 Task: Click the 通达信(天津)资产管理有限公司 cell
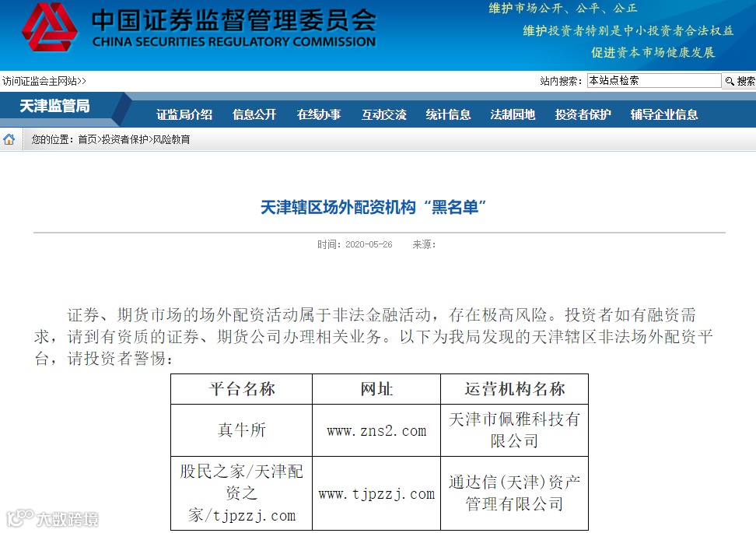pyautogui.click(x=514, y=493)
